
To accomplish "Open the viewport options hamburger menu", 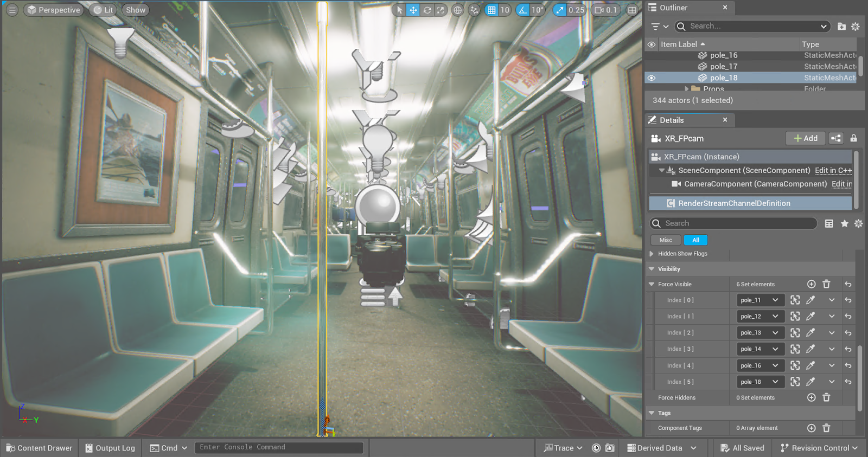I will coord(12,10).
